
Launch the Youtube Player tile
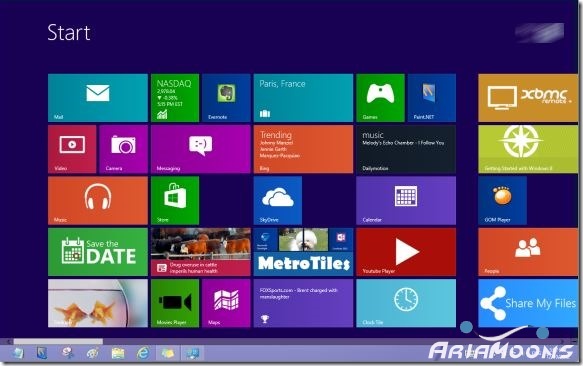pyautogui.click(x=406, y=252)
